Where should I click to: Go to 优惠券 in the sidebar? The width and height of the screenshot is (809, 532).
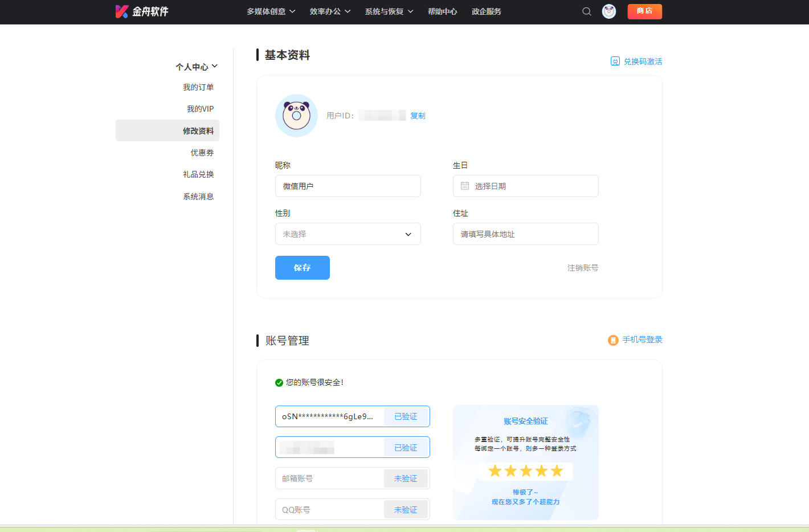(202, 153)
